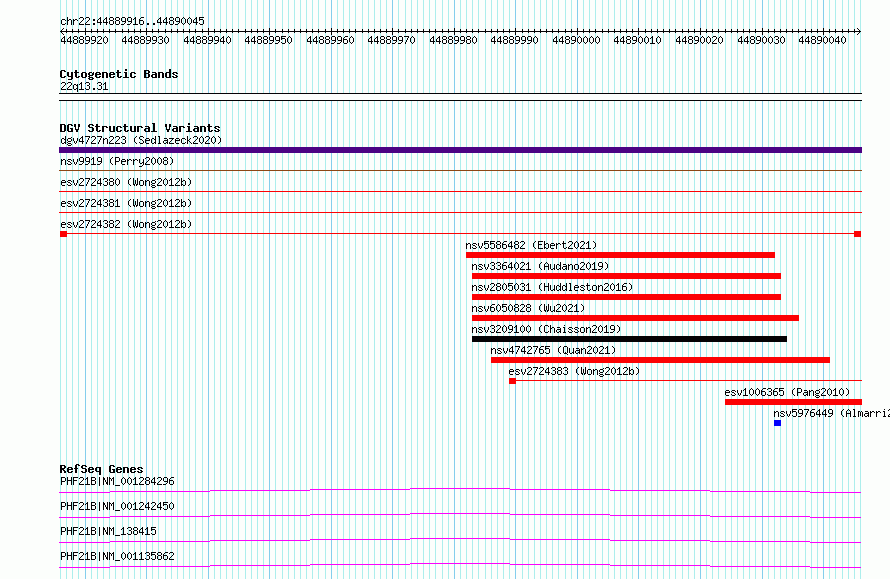890x579 pixels.
Task: Click the right red end block of esv2724382
Action: [858, 234]
